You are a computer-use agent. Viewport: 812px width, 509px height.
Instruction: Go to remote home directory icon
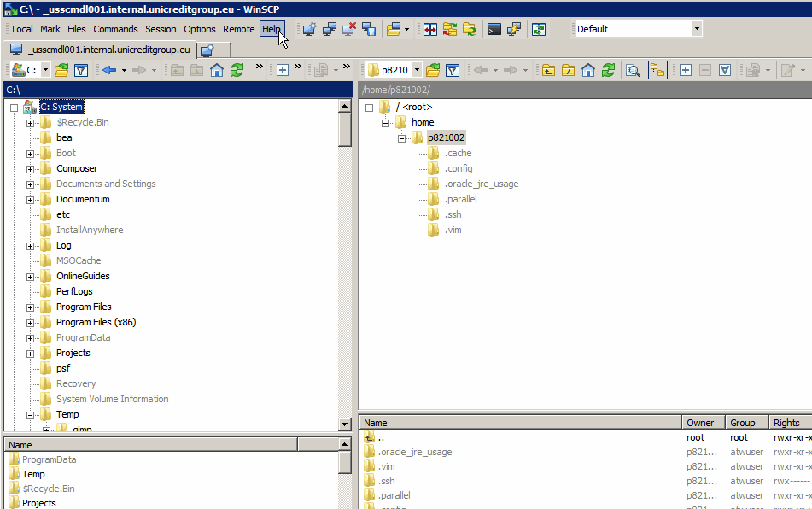[588, 70]
